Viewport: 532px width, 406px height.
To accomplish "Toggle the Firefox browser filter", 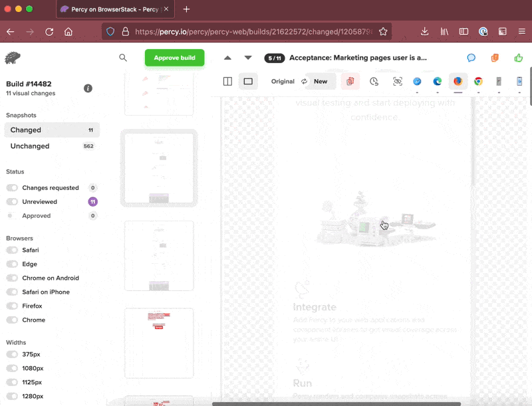I will [12, 306].
